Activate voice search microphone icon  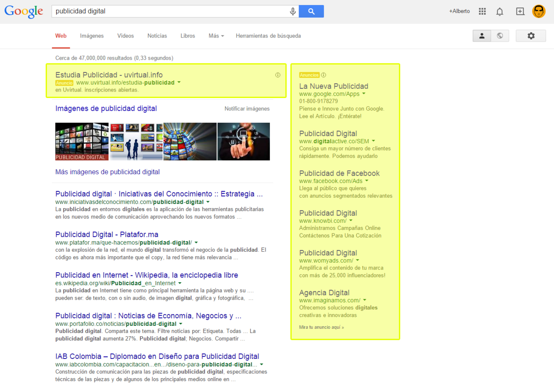[293, 11]
